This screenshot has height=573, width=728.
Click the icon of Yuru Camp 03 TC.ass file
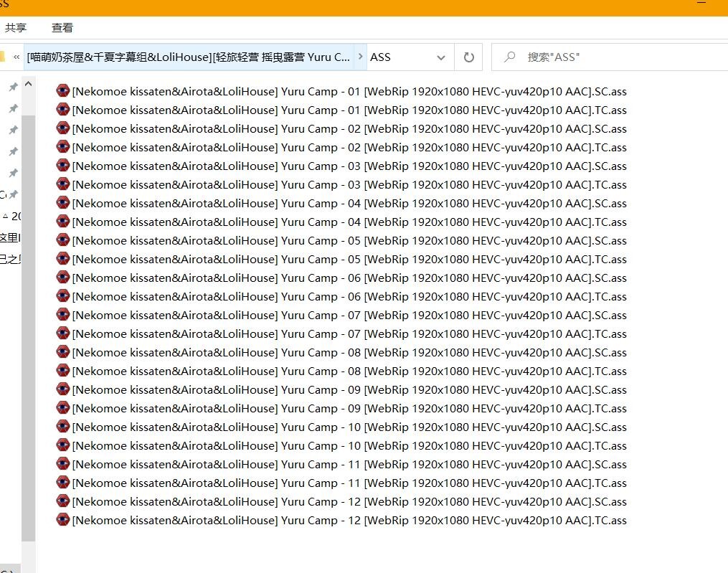click(63, 184)
